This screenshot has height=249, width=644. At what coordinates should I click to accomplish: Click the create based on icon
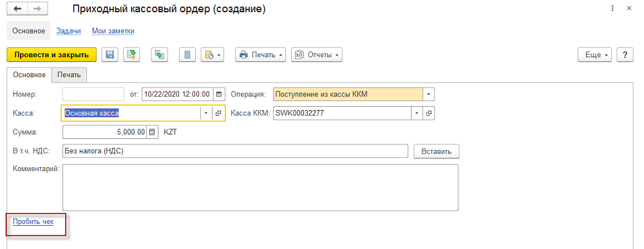(159, 55)
